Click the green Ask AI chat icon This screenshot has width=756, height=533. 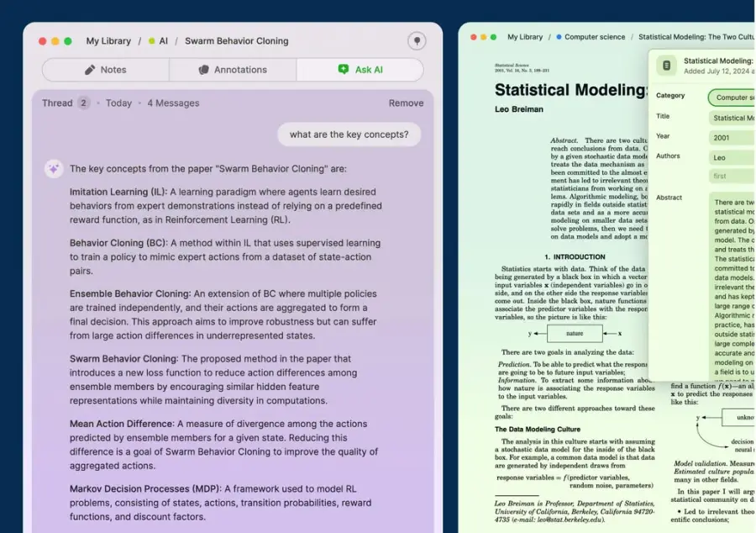click(344, 70)
